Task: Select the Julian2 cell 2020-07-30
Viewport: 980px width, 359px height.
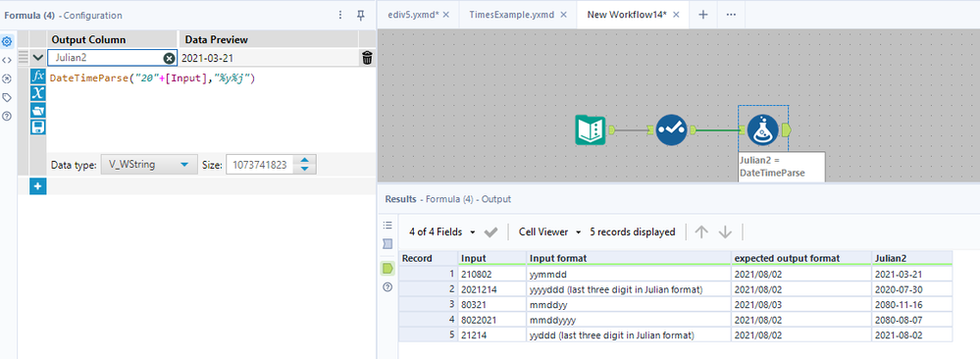Action: (x=912, y=289)
